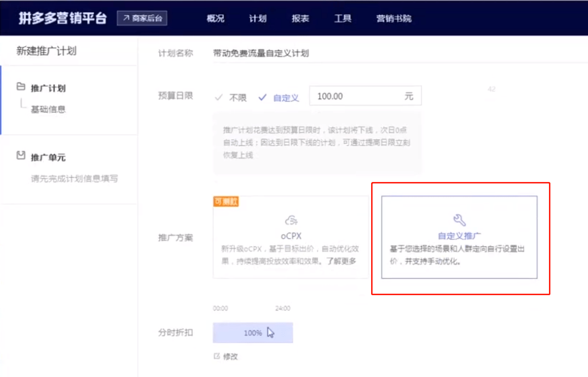Click the 推广方案 label
Image resolution: width=588 pixels, height=377 pixels.
click(175, 237)
